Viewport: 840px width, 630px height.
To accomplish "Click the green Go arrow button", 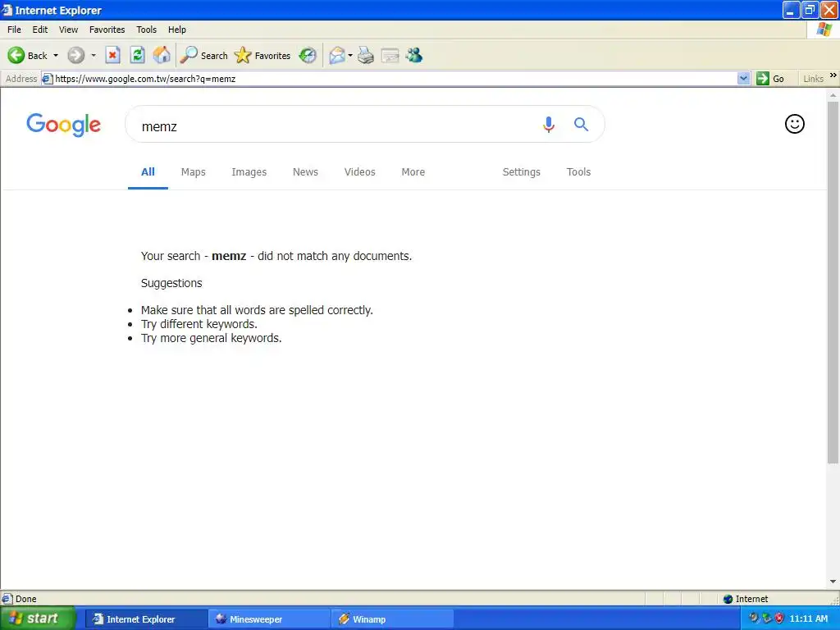I will coord(763,79).
